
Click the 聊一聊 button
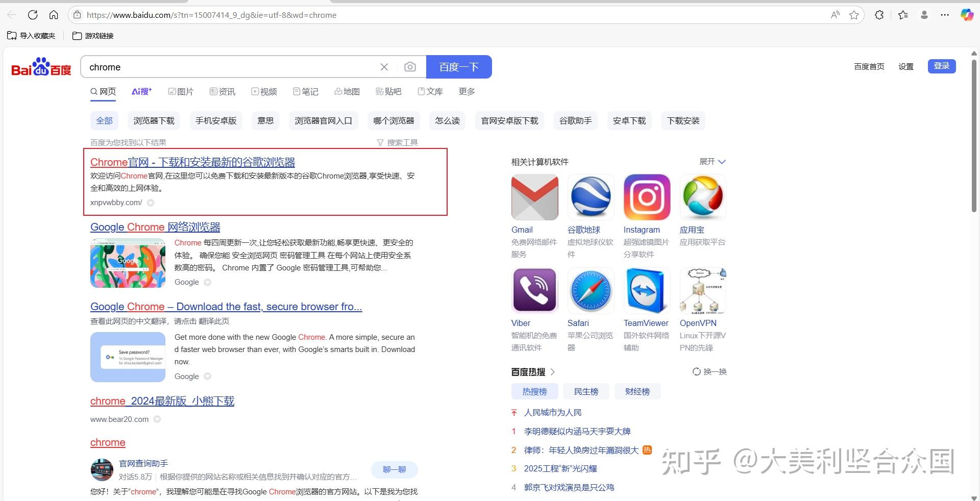[395, 469]
